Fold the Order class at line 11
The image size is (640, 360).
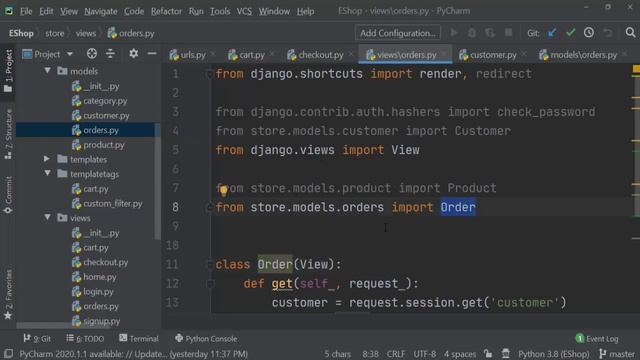(210, 264)
